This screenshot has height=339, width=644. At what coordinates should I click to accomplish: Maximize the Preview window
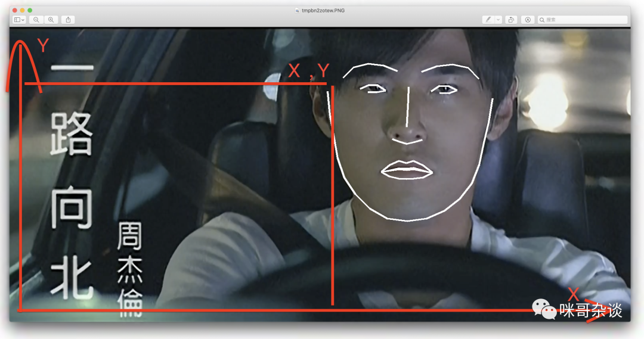coord(30,10)
